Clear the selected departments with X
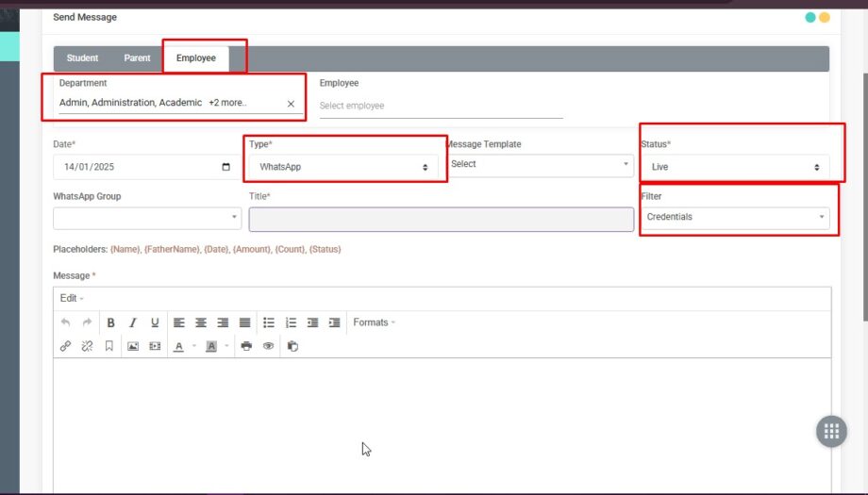This screenshot has width=868, height=495. coord(291,104)
